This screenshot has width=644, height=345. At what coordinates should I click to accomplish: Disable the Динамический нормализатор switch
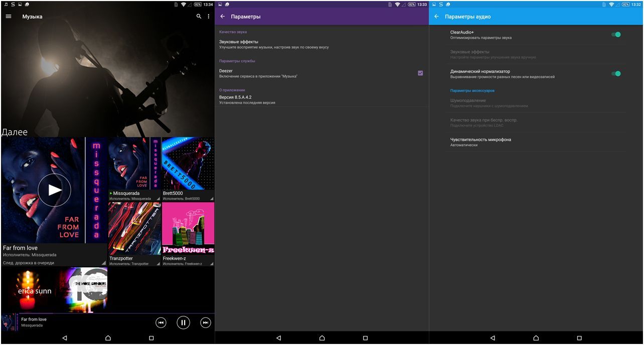click(616, 74)
